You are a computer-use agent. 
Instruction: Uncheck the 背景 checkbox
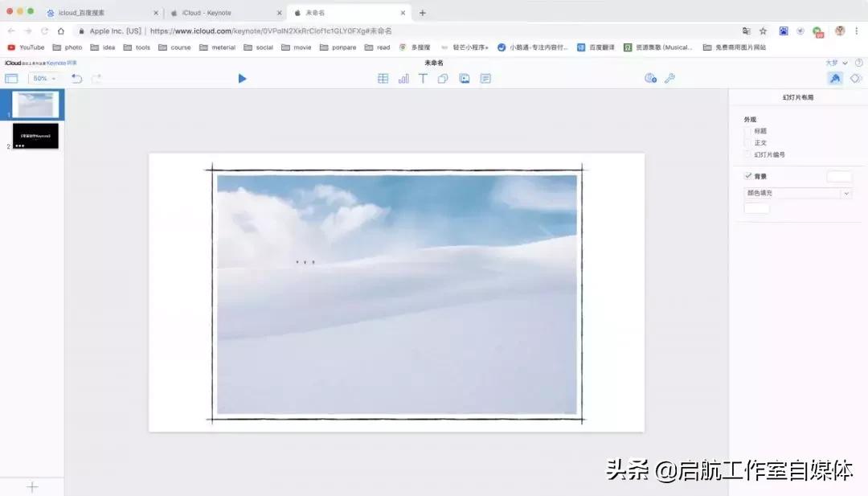pos(748,176)
